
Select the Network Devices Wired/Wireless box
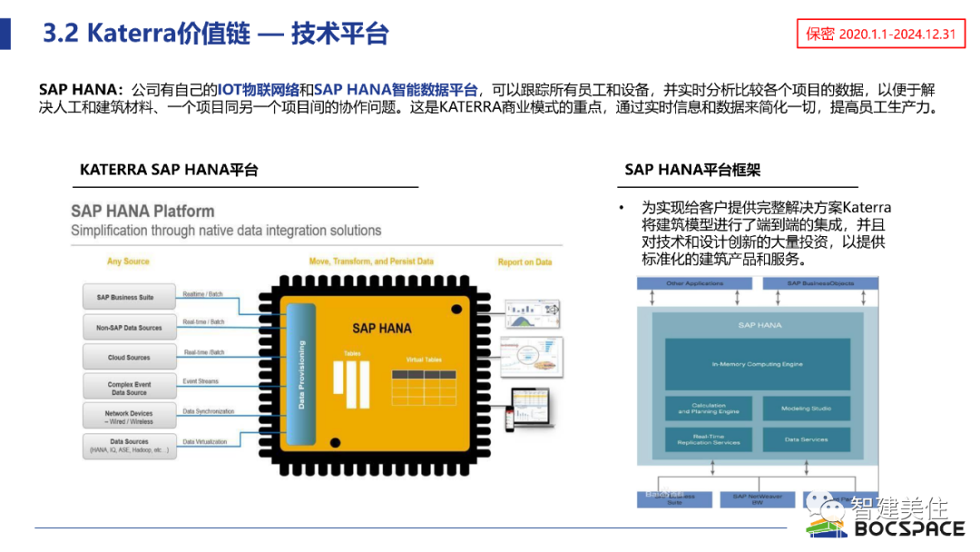pyautogui.click(x=130, y=417)
